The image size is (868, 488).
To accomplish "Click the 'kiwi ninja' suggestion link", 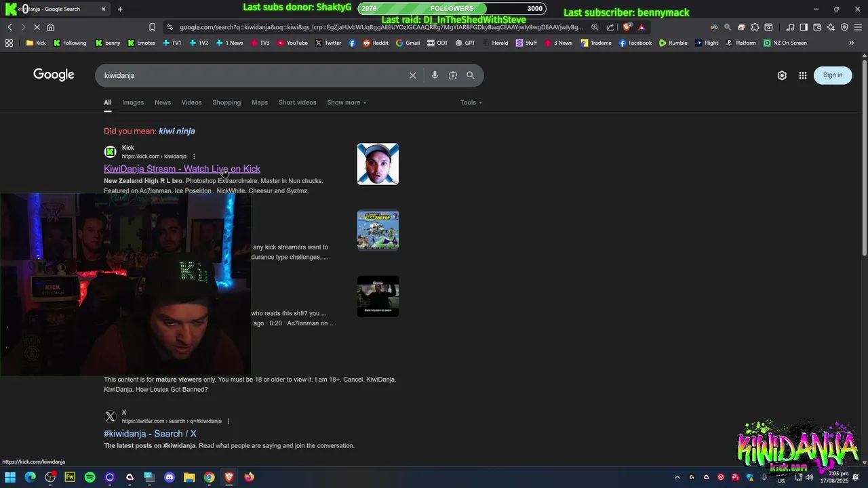I will 177,131.
